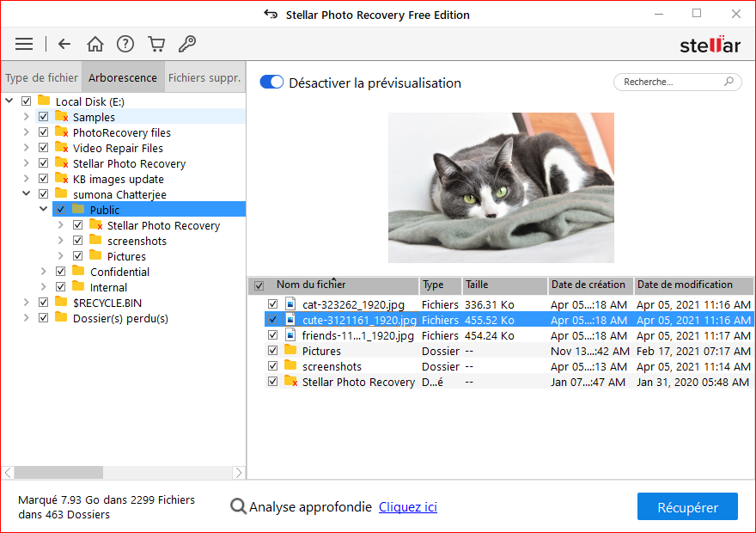Screen dimensions: 756x533
Task: Click the cat preview image
Action: [501, 187]
